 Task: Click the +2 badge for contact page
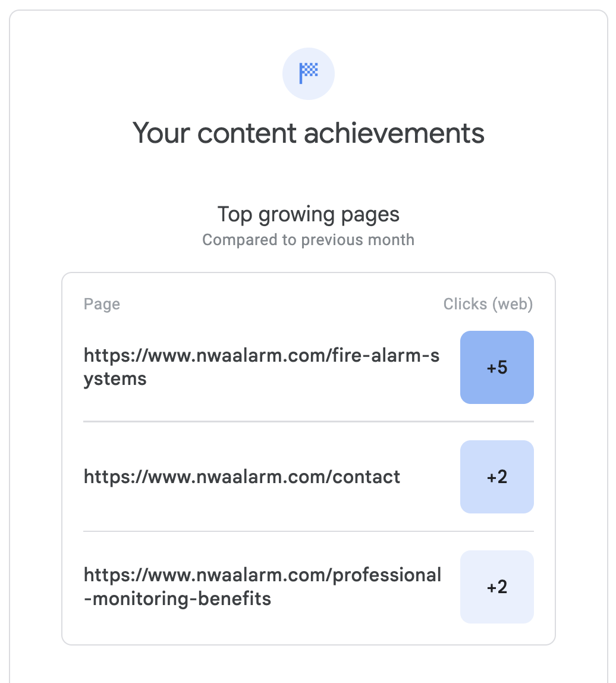(496, 477)
